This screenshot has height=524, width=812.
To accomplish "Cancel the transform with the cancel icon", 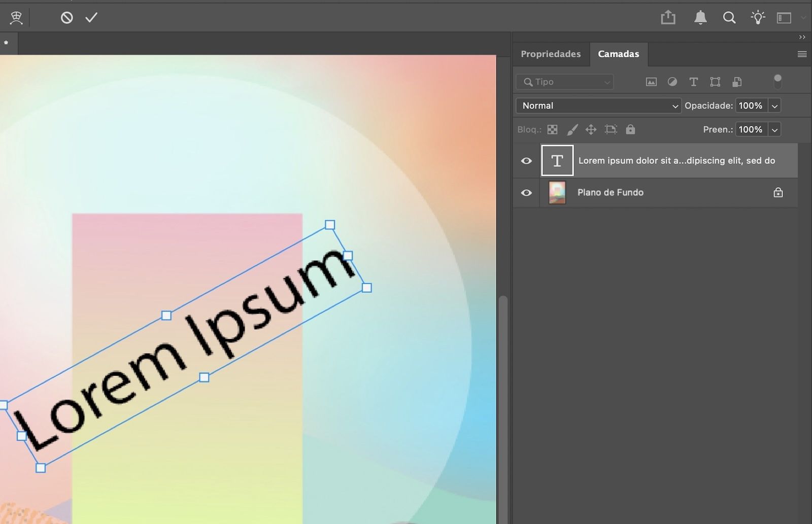I will (x=66, y=18).
